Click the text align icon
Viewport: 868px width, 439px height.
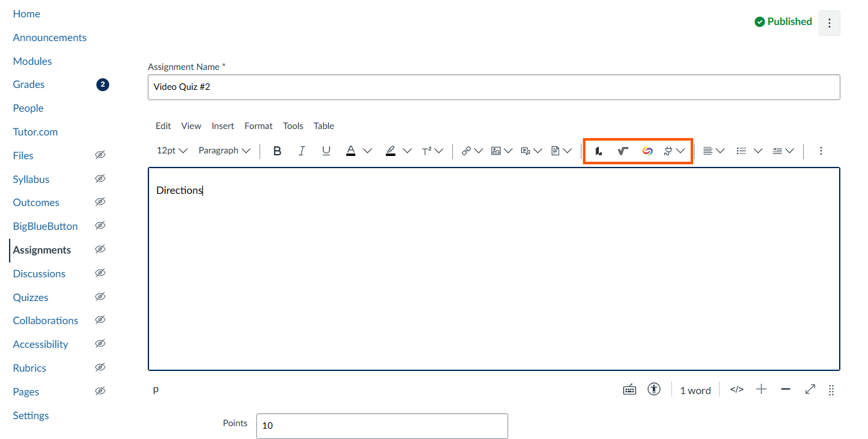click(708, 151)
